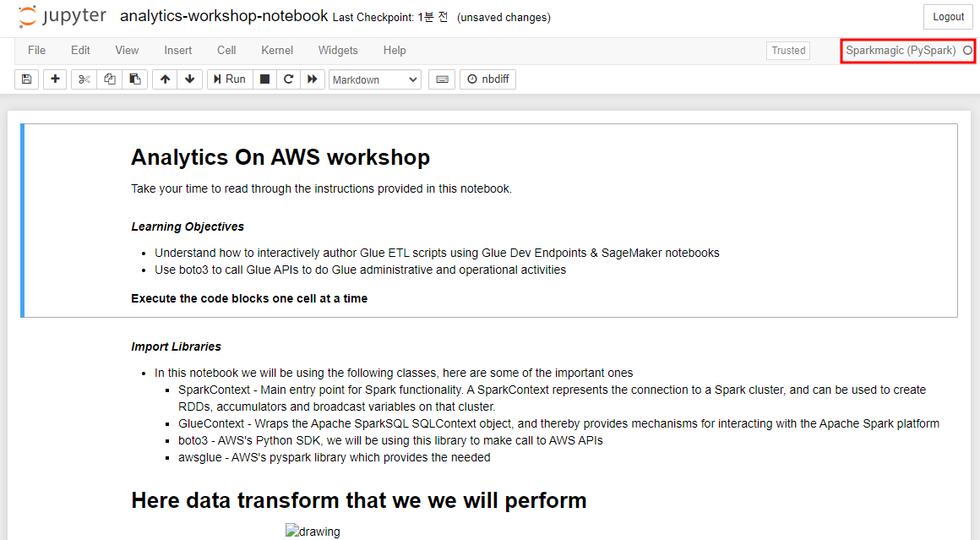
Task: Move selected cell down
Action: (190, 79)
